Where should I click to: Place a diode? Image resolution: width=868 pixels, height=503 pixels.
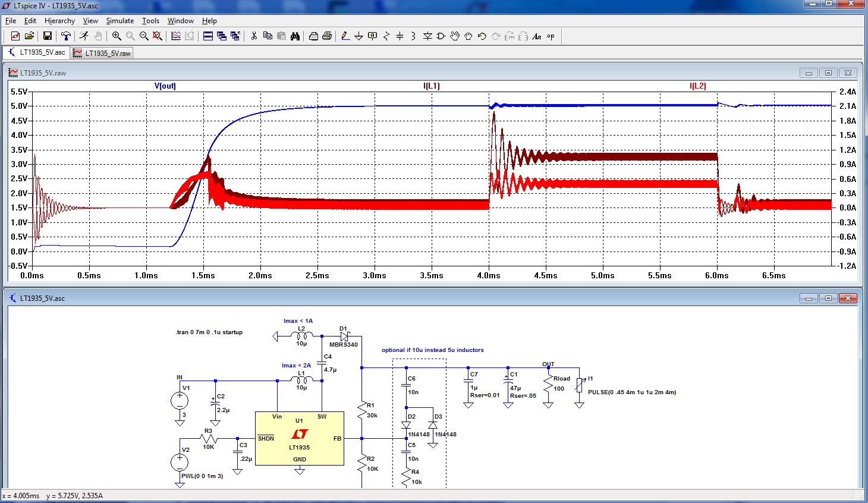tap(427, 36)
